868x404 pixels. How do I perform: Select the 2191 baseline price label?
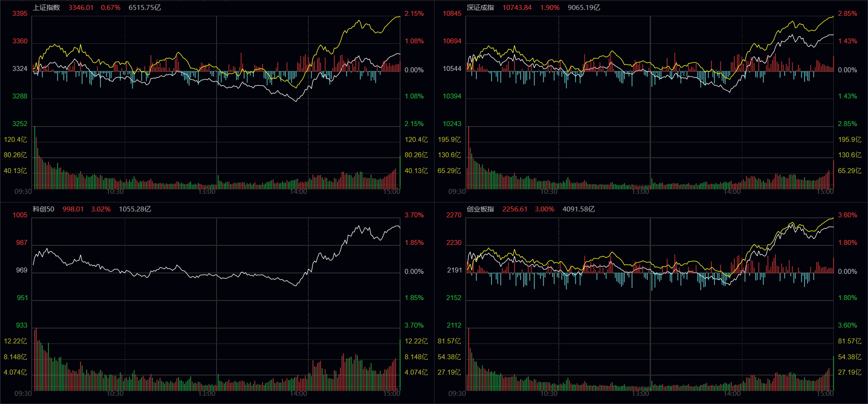tap(454, 270)
